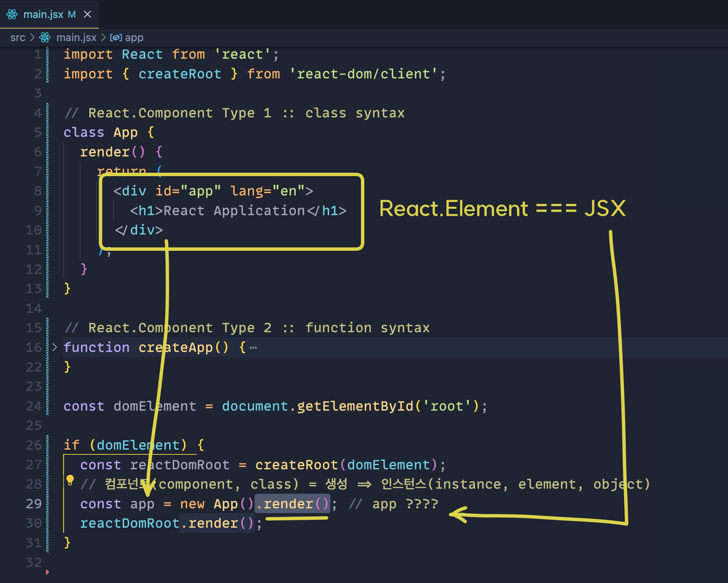
Task: Click the React icon in the breadcrumb
Action: 45,37
